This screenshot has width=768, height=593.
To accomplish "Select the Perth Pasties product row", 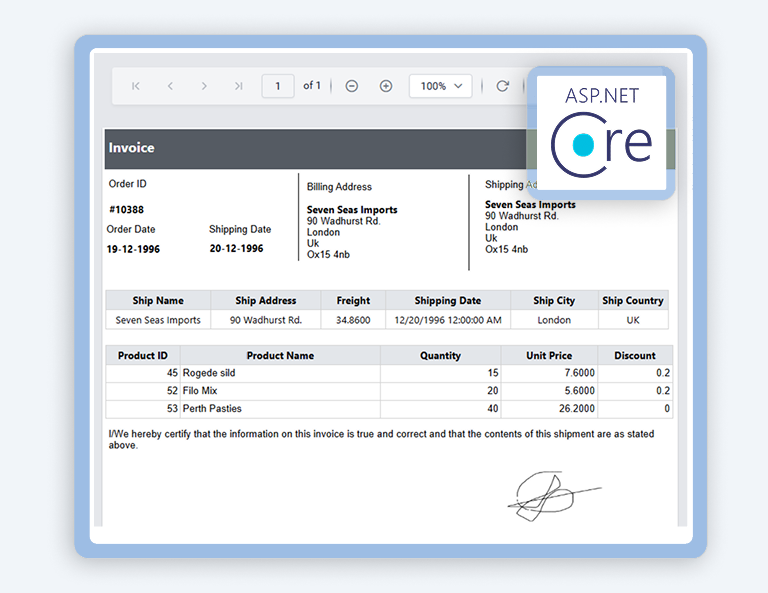I will [x=389, y=408].
